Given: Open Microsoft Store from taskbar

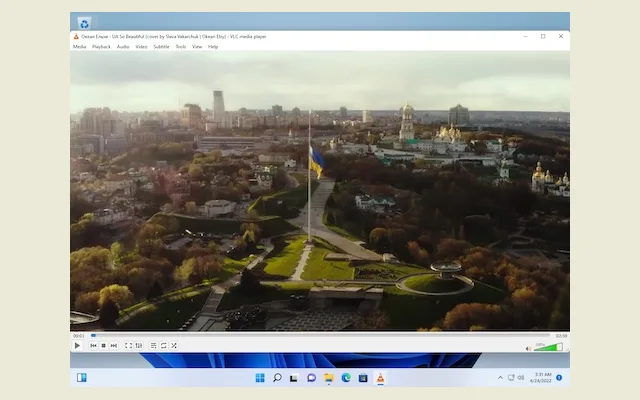Looking at the screenshot, I should click(363, 378).
